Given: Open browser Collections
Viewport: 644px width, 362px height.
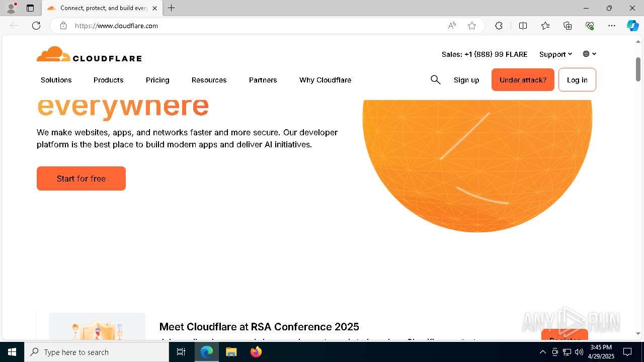Looking at the screenshot, I should (x=568, y=26).
